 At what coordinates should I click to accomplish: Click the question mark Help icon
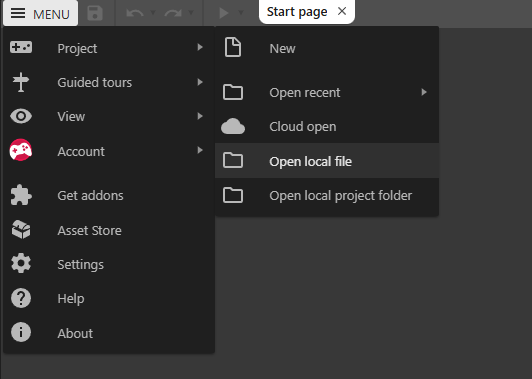click(x=21, y=298)
